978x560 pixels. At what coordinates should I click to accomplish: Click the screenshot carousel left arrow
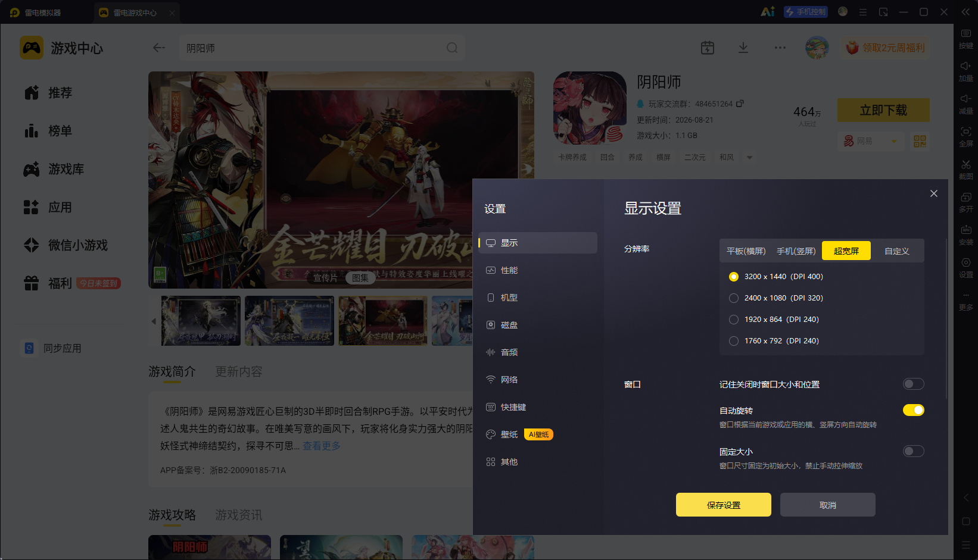pyautogui.click(x=154, y=321)
